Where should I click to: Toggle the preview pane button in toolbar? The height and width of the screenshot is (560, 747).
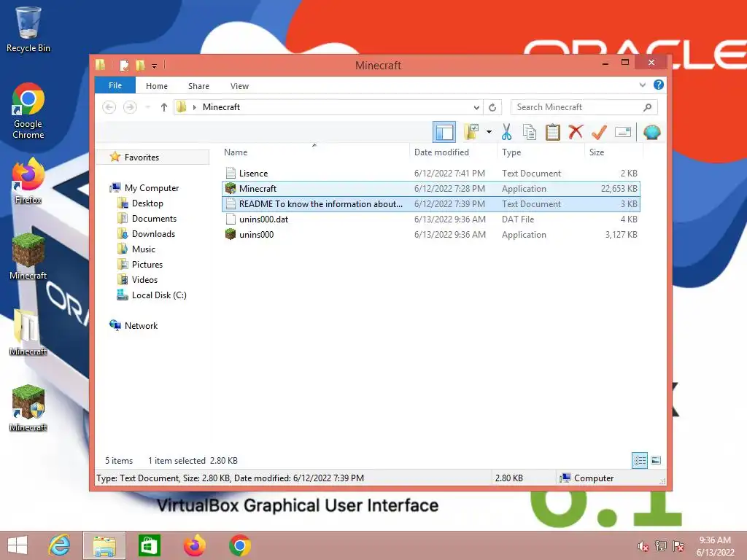point(444,132)
